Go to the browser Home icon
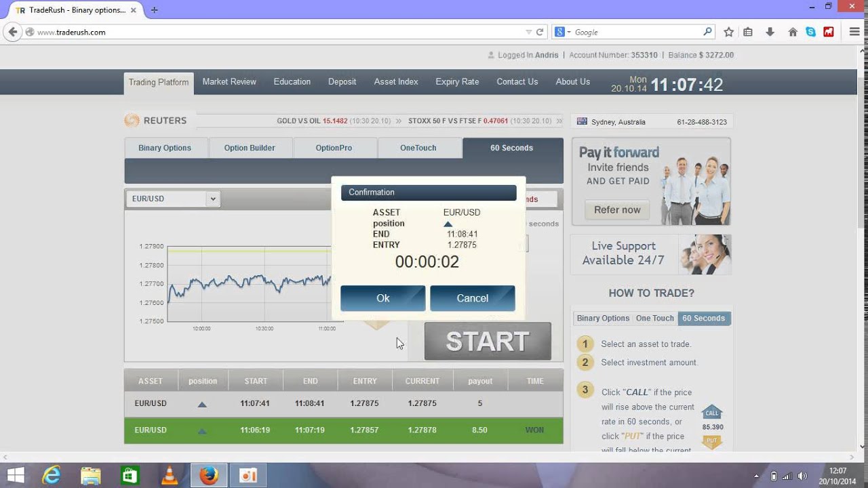 click(x=793, y=32)
